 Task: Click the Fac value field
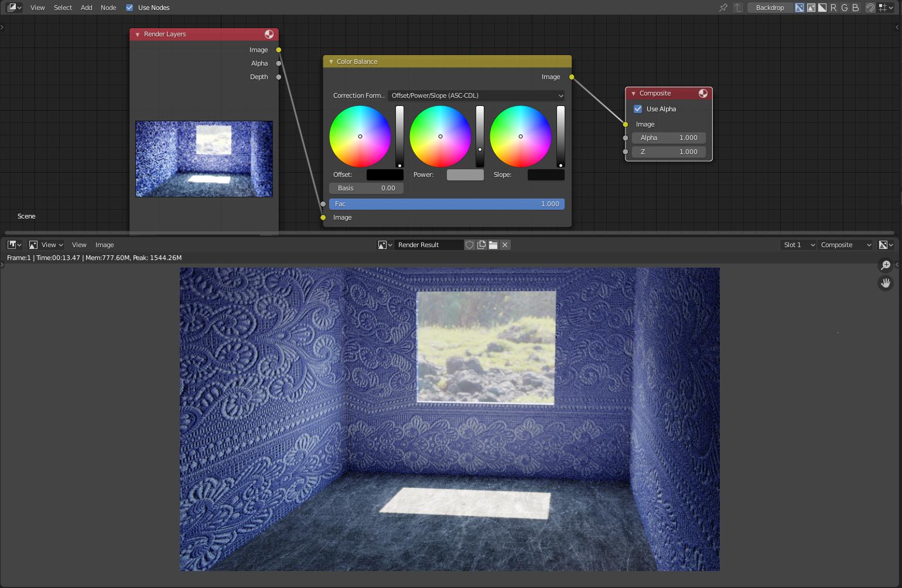(x=447, y=204)
